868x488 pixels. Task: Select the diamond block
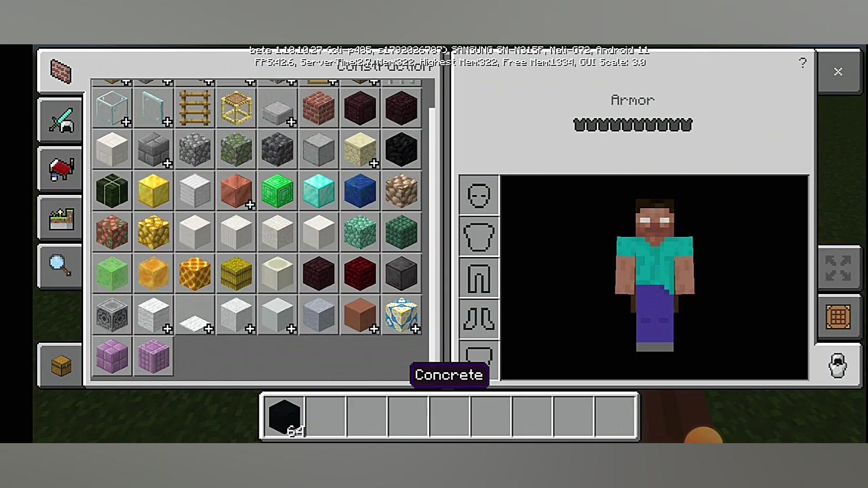pyautogui.click(x=319, y=191)
